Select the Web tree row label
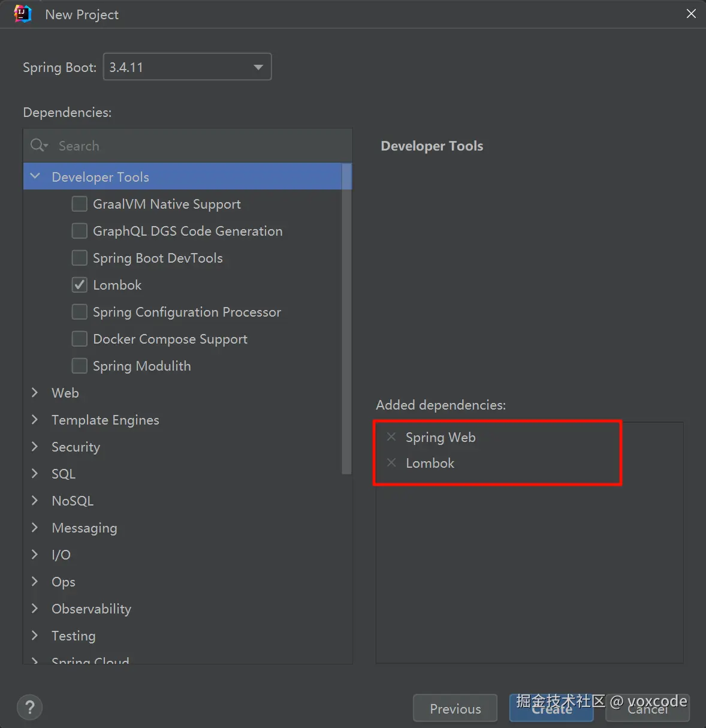This screenshot has width=706, height=728. pyautogui.click(x=65, y=393)
